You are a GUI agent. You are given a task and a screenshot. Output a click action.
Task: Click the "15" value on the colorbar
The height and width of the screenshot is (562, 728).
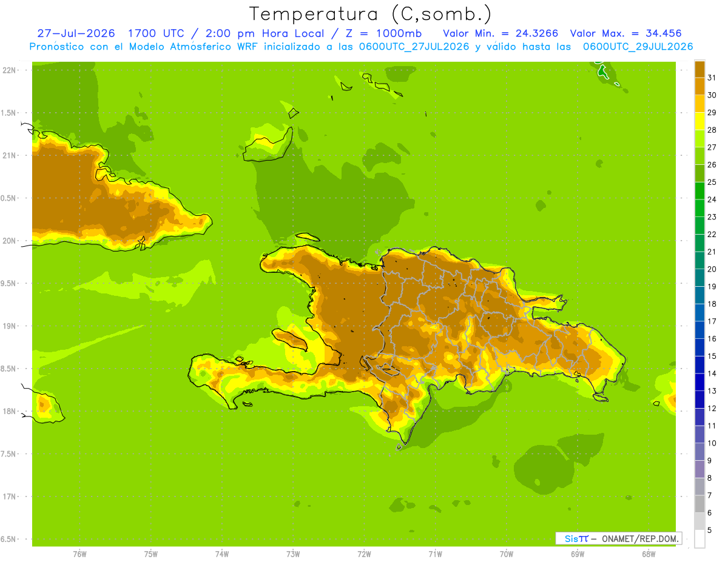click(x=712, y=356)
